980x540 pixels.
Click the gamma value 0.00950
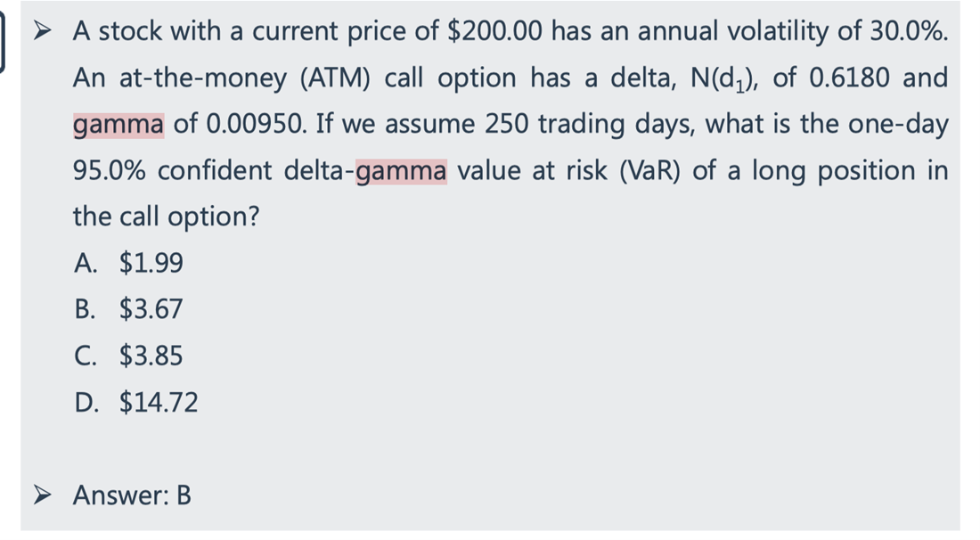pos(256,125)
